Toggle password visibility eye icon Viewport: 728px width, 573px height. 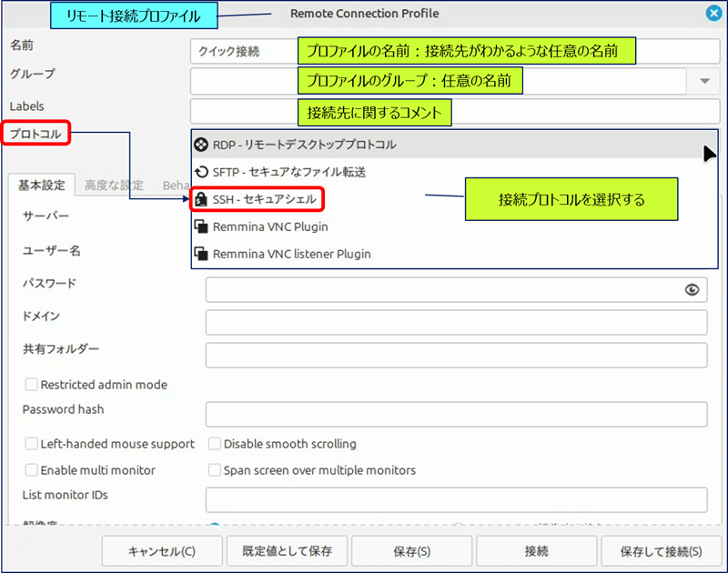(692, 290)
